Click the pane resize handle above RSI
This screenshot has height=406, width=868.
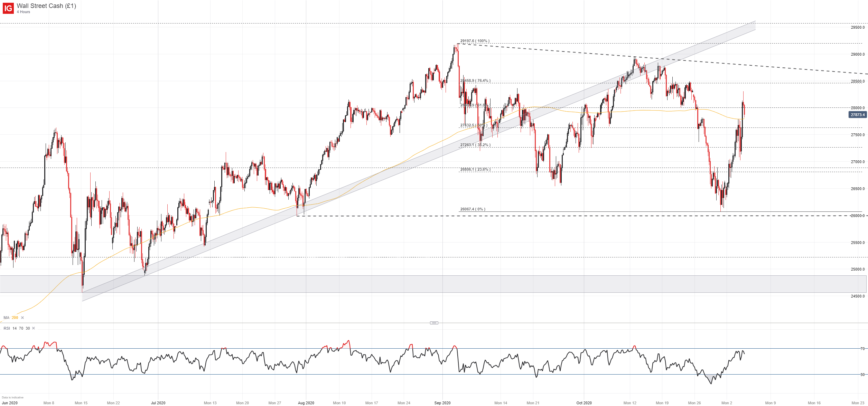click(x=434, y=323)
